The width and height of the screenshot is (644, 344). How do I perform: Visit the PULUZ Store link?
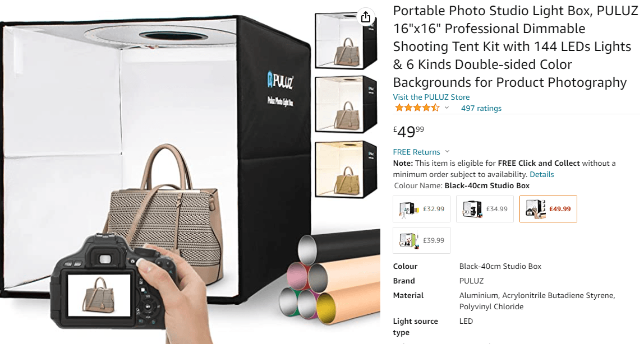click(431, 97)
